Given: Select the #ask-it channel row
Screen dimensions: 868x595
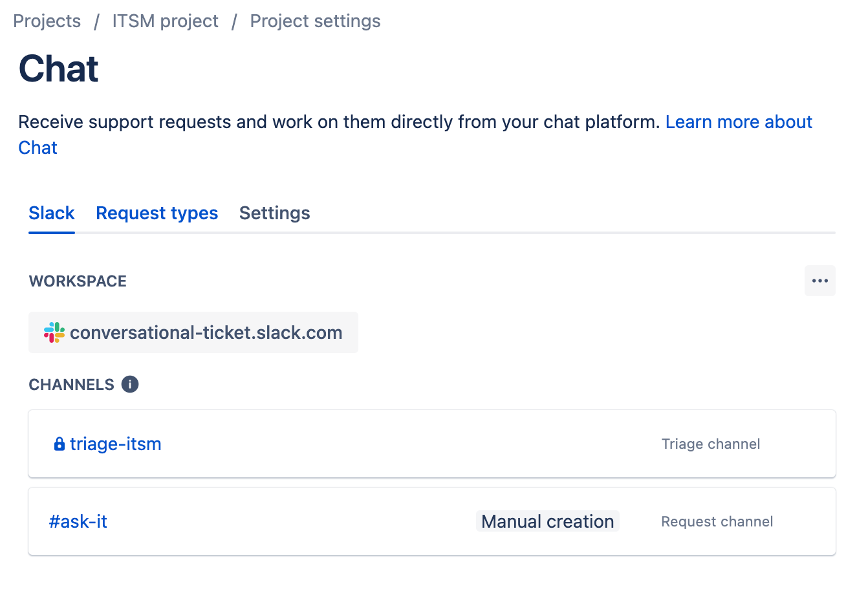Looking at the screenshot, I should 323,521.
